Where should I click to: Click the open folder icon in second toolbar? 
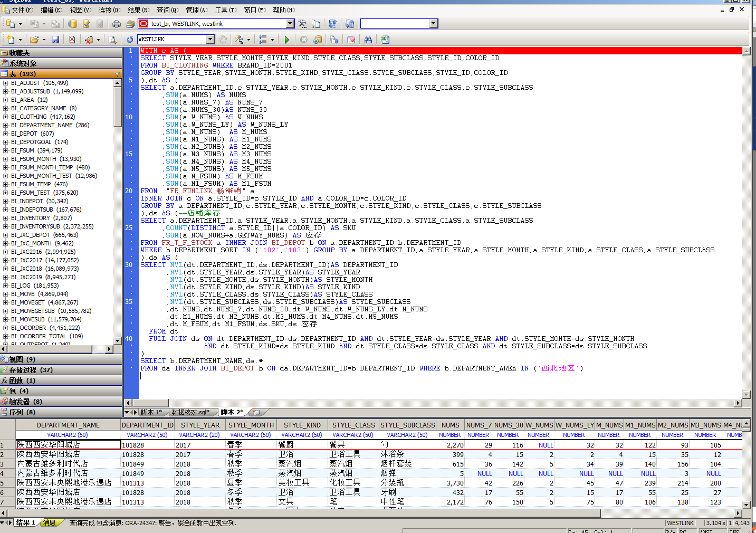coord(34,40)
